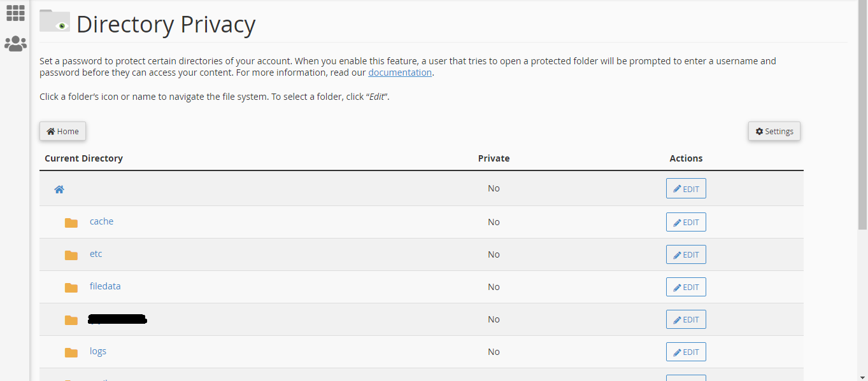This screenshot has width=868, height=381.
Task: Navigate into the filedata folder name
Action: click(105, 286)
